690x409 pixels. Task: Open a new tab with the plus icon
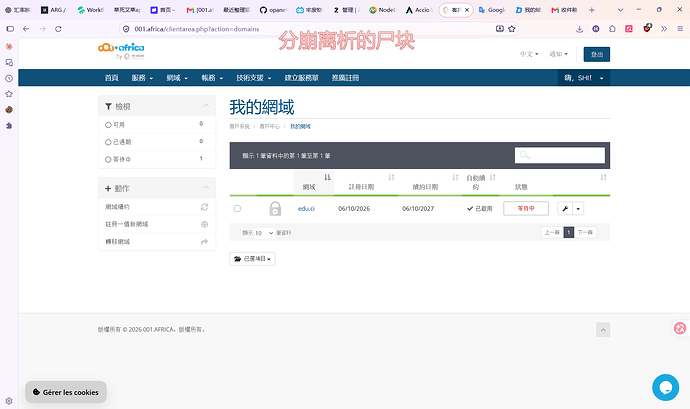point(592,10)
